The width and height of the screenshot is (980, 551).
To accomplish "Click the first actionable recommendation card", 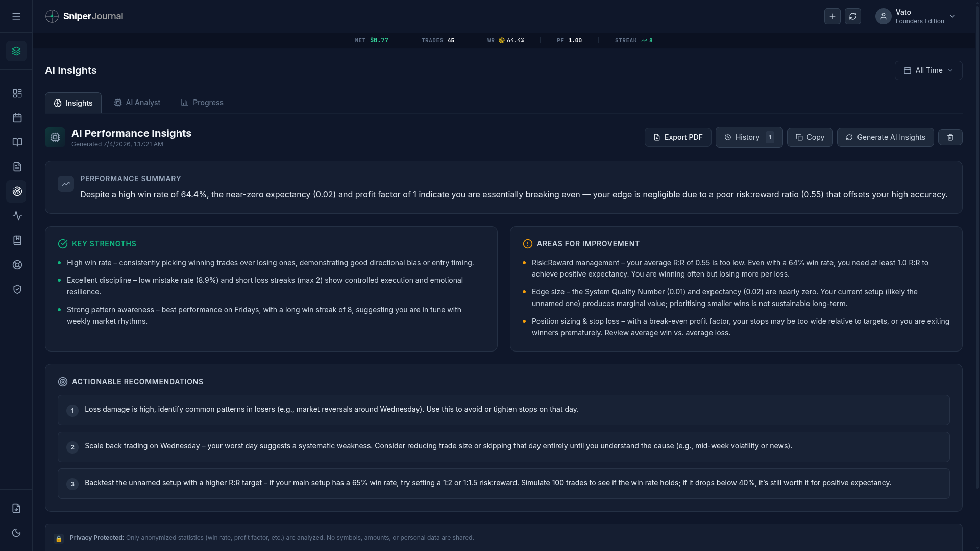I will pyautogui.click(x=503, y=410).
